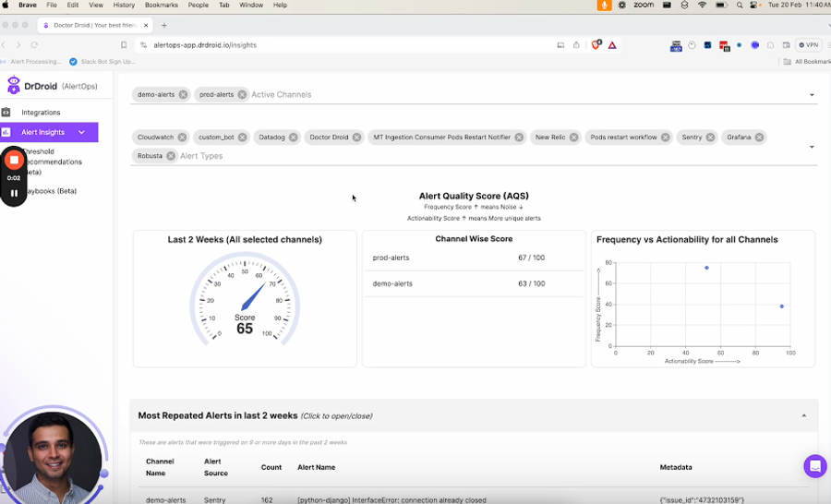This screenshot has width=831, height=504.
Task: Collapse Most Repeated Alerts section arrow
Action: click(804, 416)
